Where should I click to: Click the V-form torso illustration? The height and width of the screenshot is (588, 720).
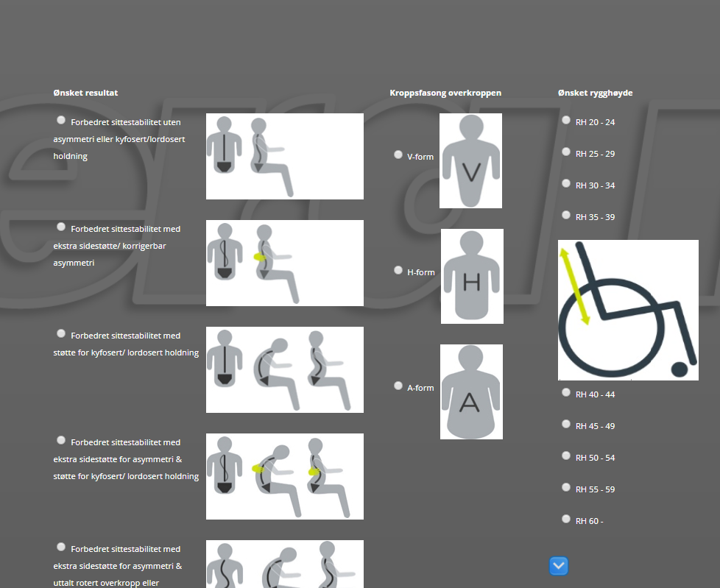tap(470, 160)
